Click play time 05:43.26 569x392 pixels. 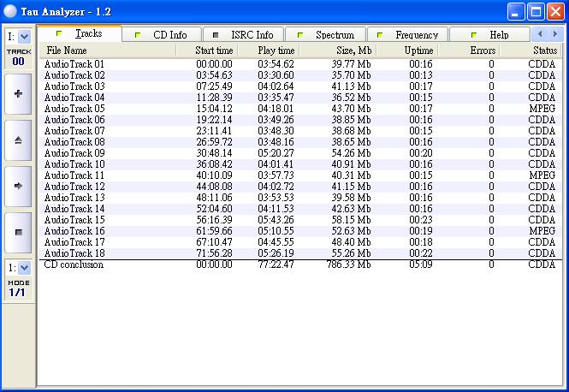276,220
